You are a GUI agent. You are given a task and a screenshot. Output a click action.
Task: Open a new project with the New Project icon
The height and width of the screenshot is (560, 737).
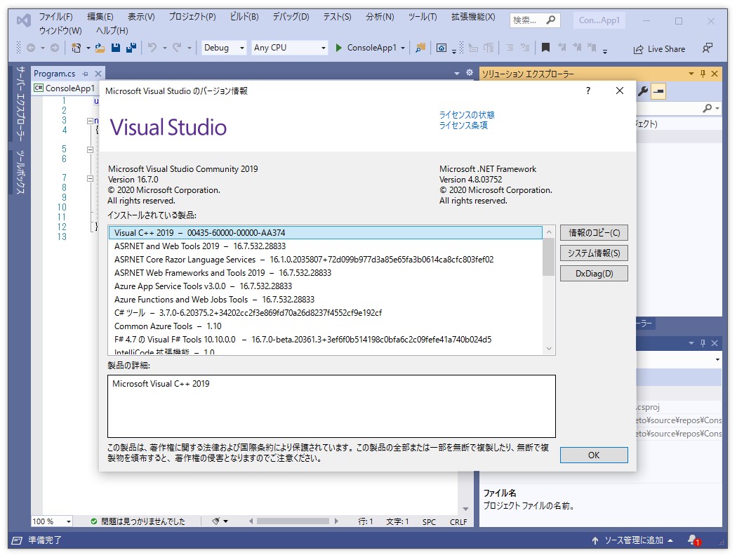point(77,48)
